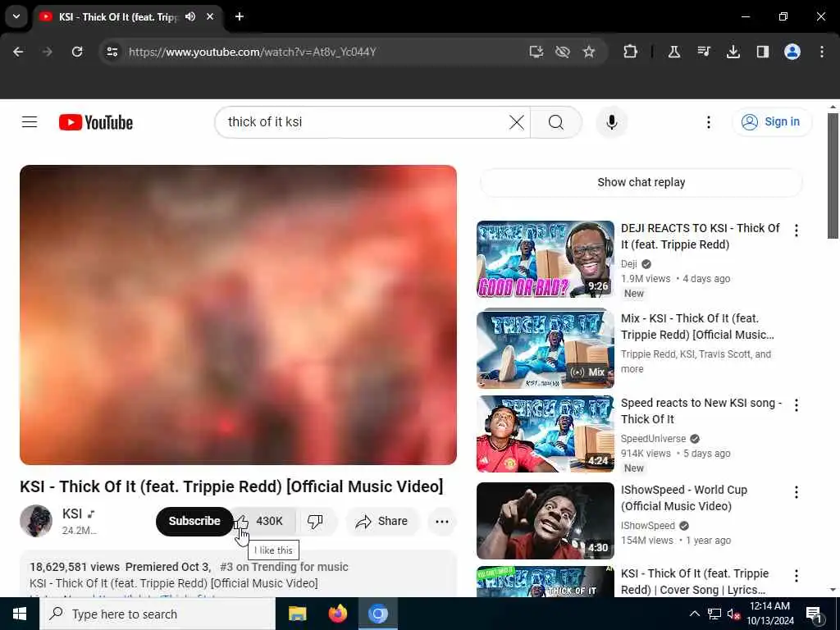
Task: Click the magnifier search button
Action: point(555,122)
